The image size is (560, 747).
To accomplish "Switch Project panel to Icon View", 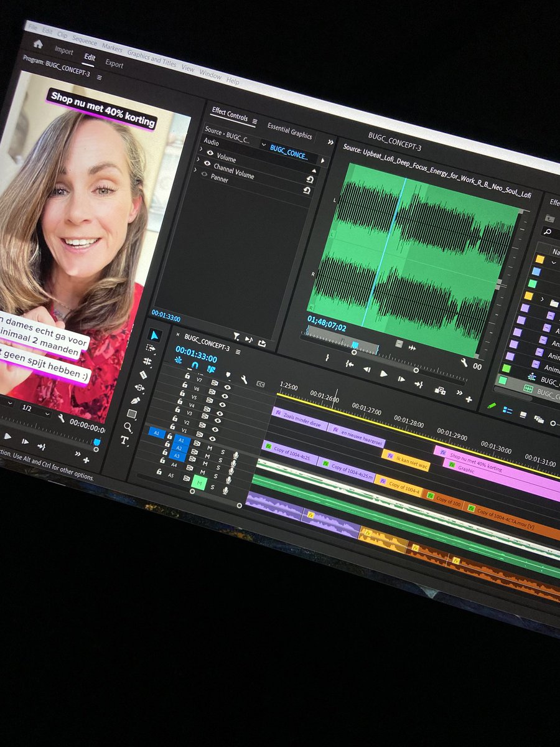I will pos(523,415).
